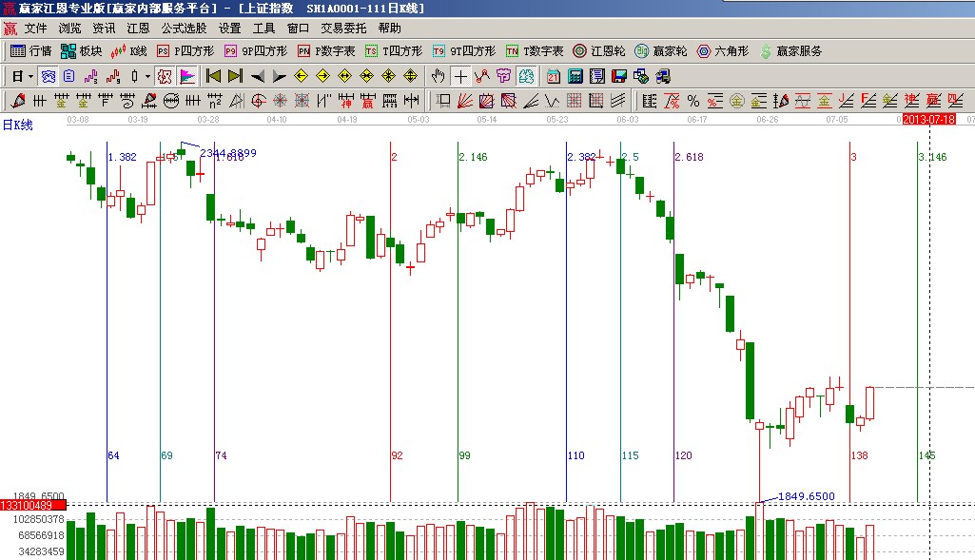Toggle the pink flag marker button

[187, 76]
